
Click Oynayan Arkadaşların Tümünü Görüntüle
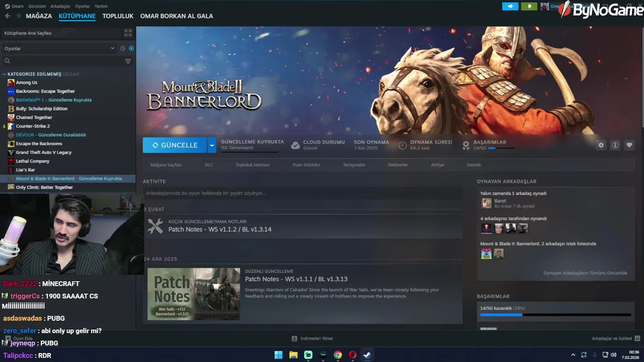(x=585, y=273)
